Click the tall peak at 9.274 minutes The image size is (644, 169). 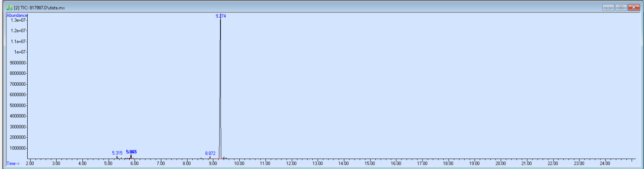coord(220,88)
